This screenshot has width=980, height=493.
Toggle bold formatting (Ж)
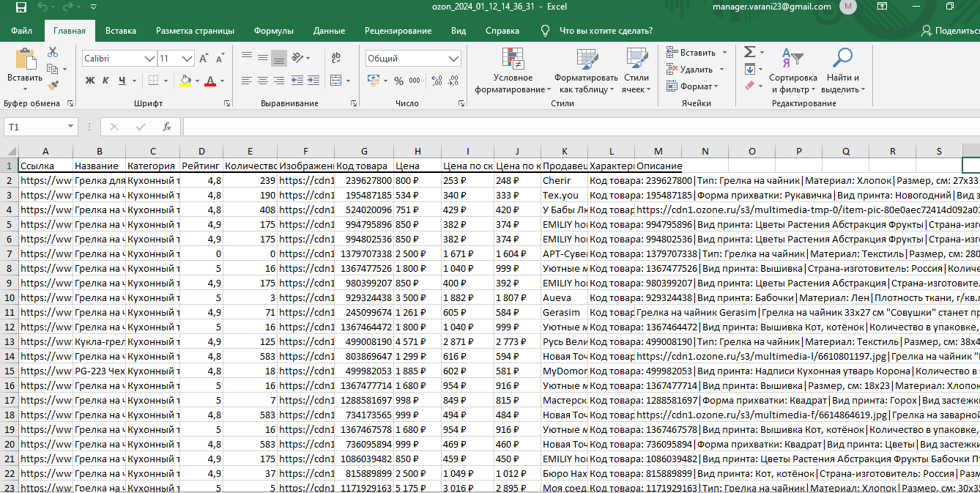89,81
